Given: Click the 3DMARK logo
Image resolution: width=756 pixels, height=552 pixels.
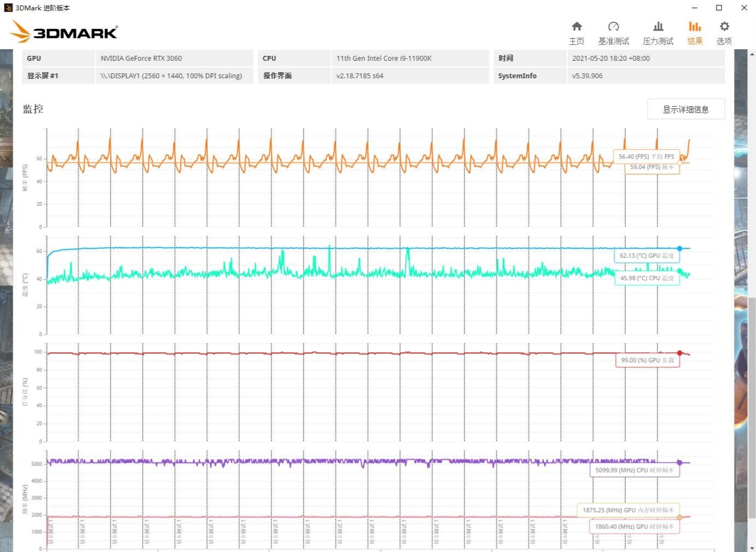Looking at the screenshot, I should tap(64, 32).
